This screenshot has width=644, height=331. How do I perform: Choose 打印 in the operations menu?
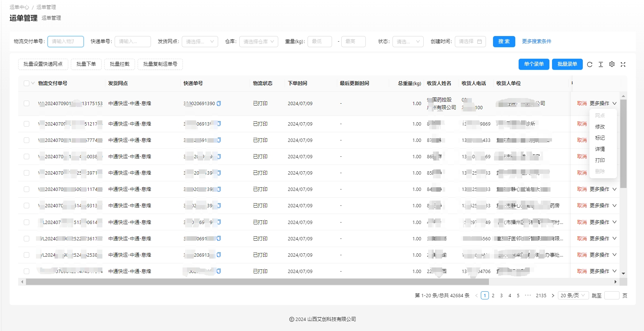coord(600,160)
